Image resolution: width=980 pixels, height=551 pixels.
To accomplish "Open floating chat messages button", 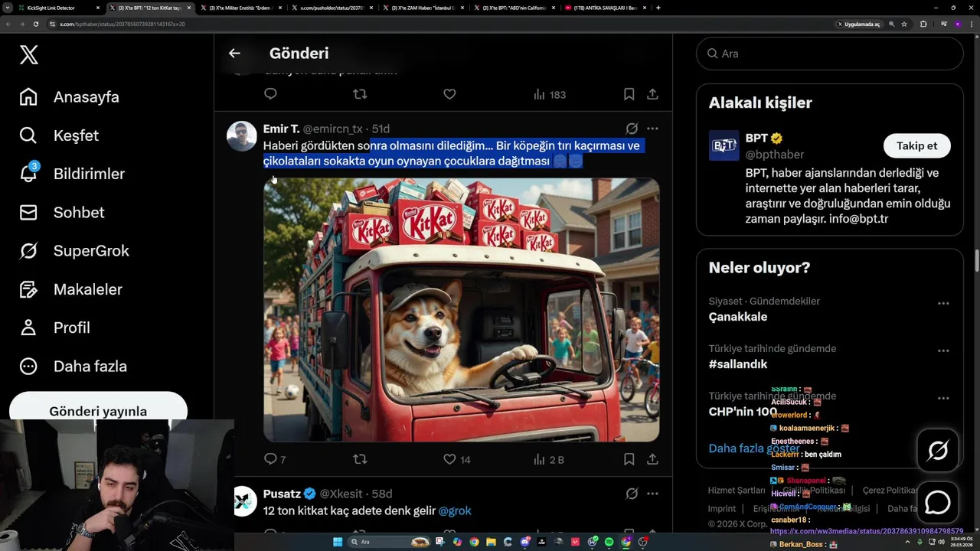I will [x=938, y=503].
